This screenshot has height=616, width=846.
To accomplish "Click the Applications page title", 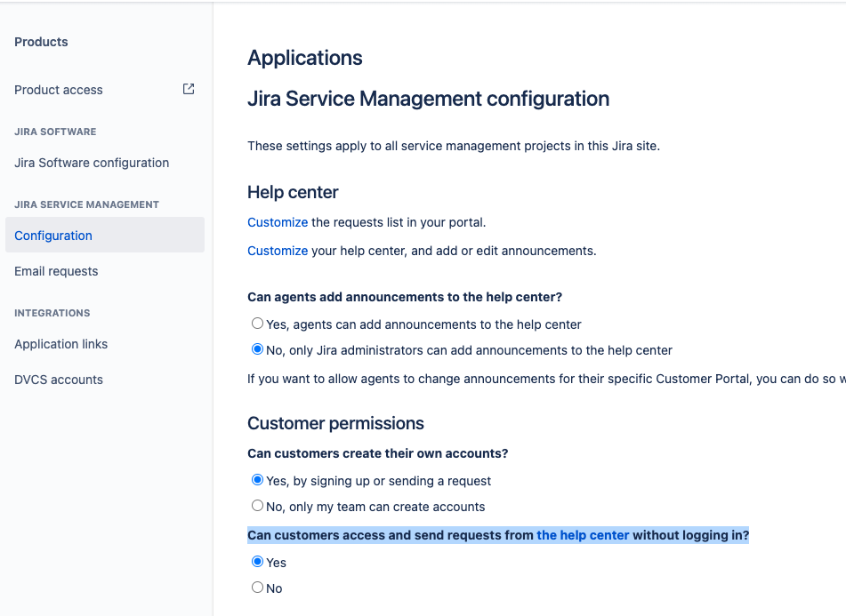I will [x=305, y=58].
